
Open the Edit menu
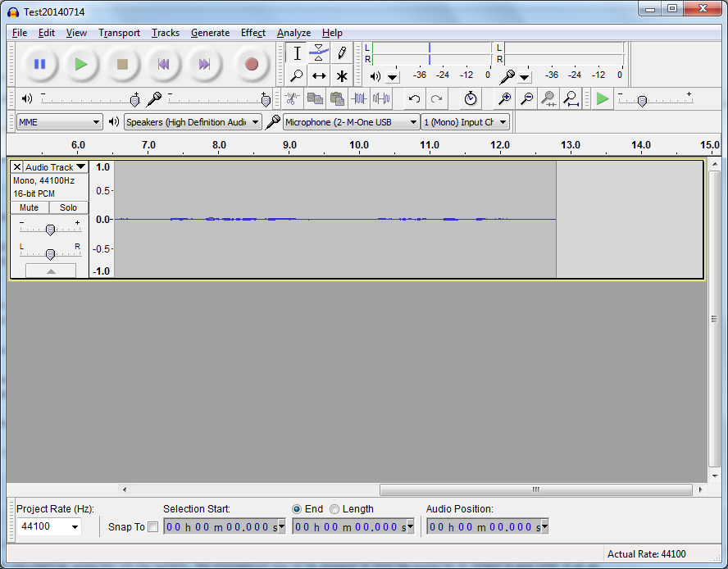(x=47, y=33)
